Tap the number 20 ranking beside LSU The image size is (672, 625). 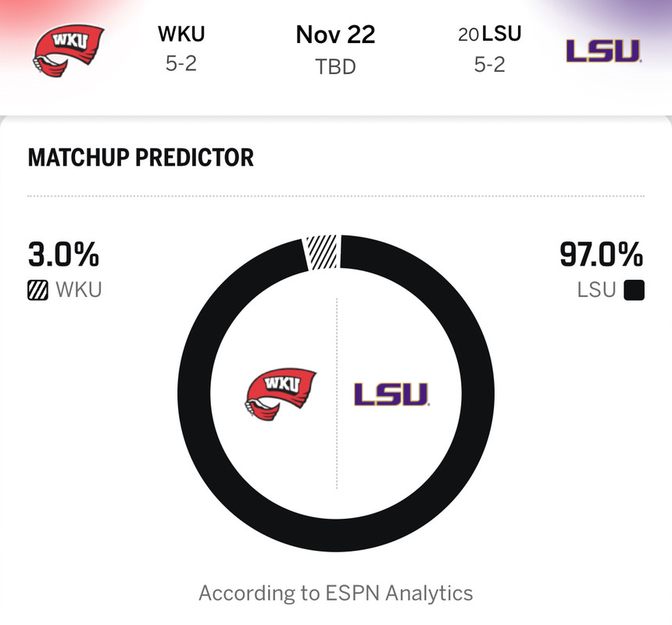tap(469, 36)
